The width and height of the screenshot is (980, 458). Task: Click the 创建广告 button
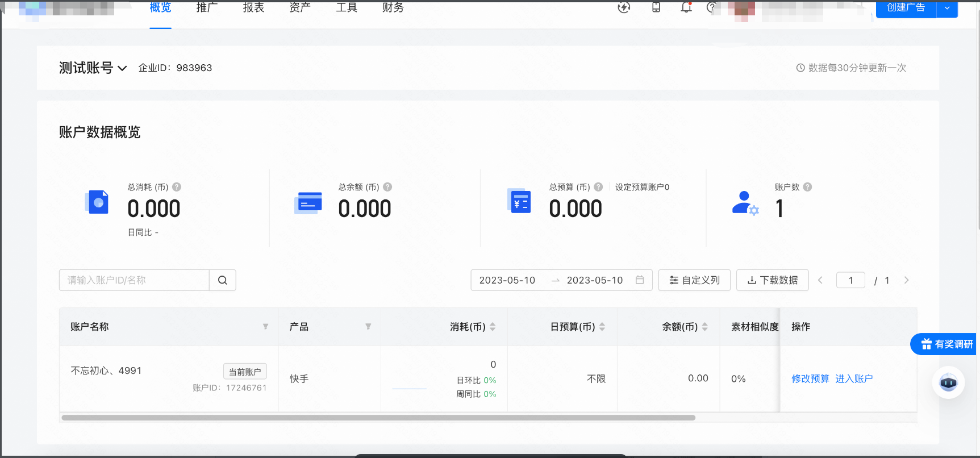(x=906, y=8)
